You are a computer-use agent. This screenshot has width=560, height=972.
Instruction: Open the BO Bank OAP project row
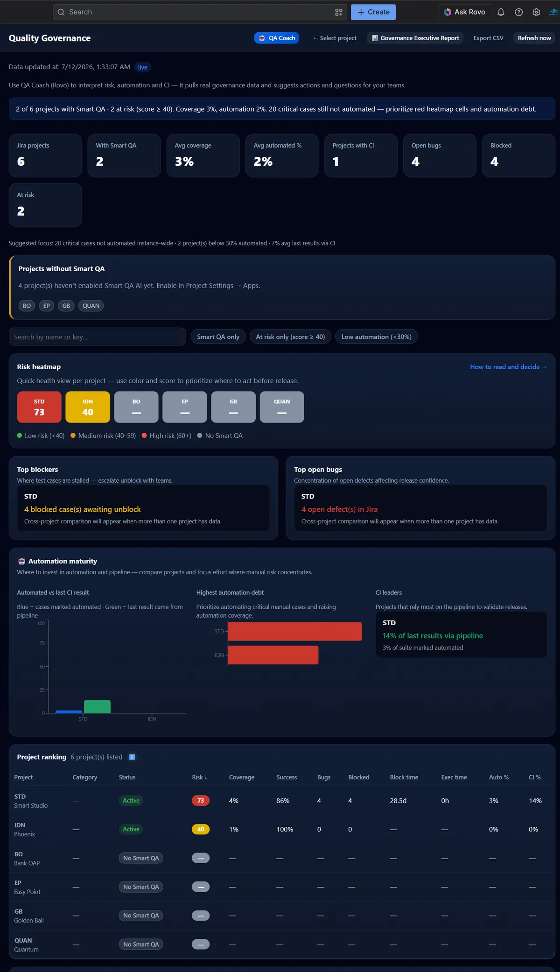pyautogui.click(x=282, y=858)
